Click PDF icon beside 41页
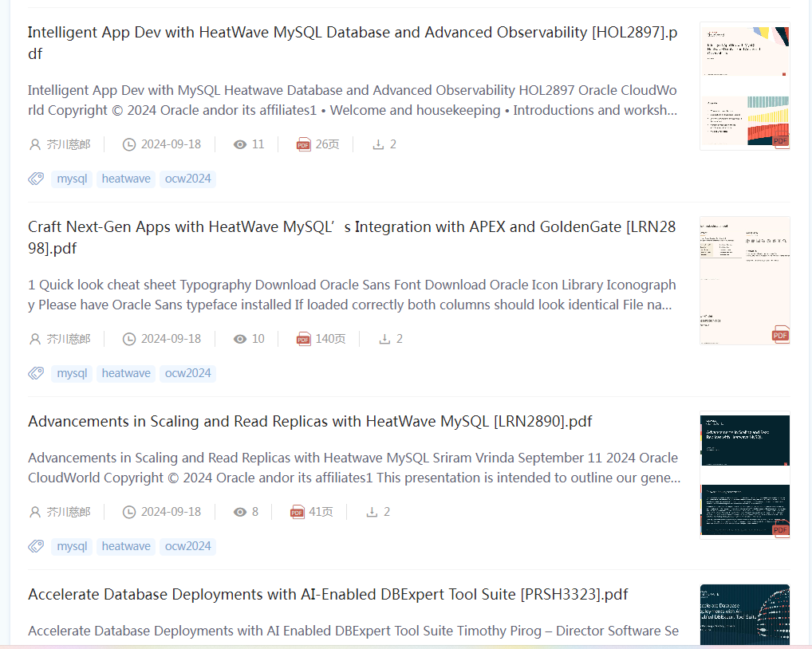812x649 pixels. (298, 512)
